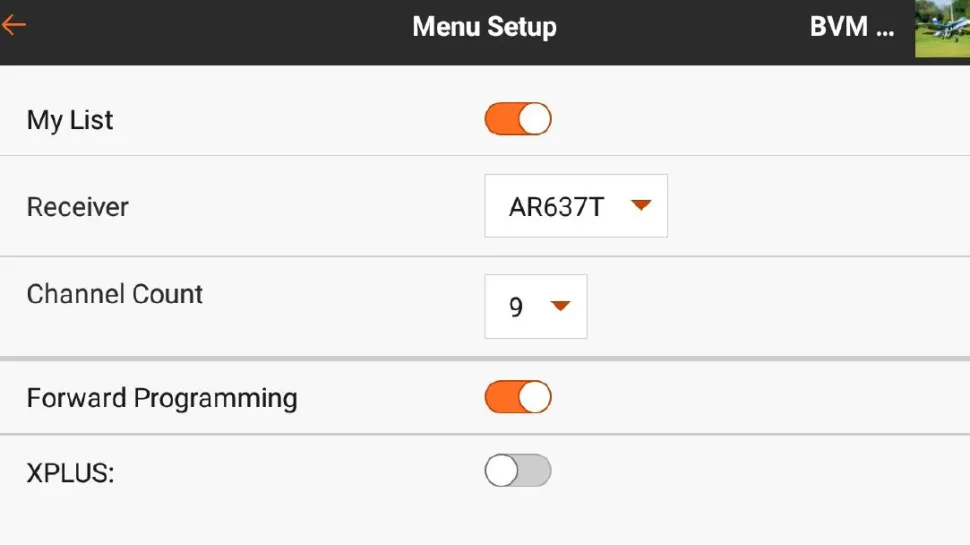Select the Receiver label
The width and height of the screenshot is (970, 545).
pos(78,207)
